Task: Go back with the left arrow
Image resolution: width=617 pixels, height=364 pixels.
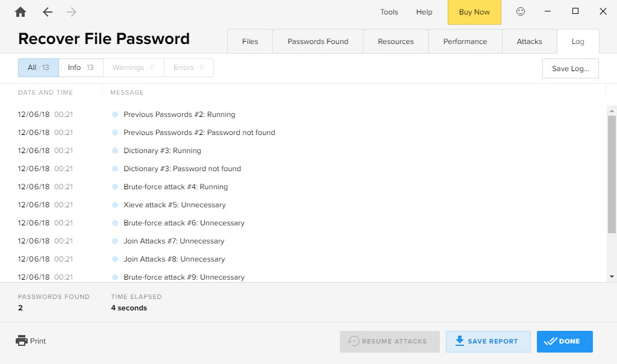Action: point(48,12)
